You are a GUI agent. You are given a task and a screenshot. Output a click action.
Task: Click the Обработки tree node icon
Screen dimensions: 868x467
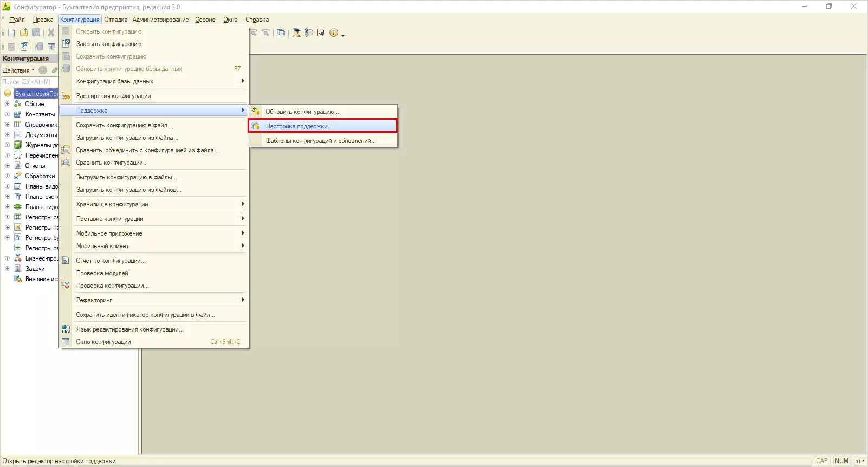(18, 176)
